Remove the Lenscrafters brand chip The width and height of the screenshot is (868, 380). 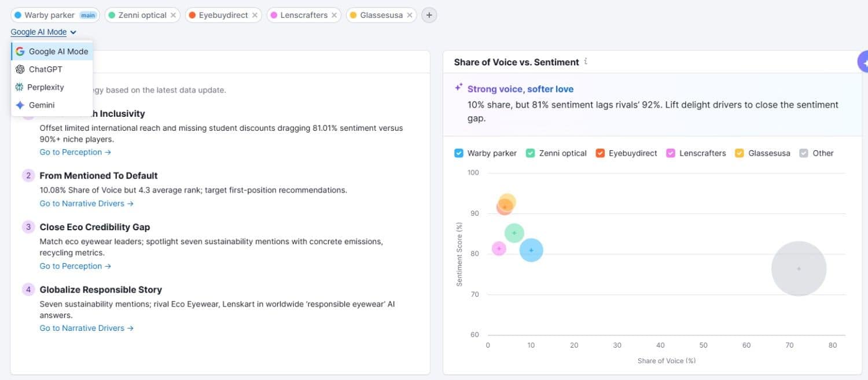(334, 16)
